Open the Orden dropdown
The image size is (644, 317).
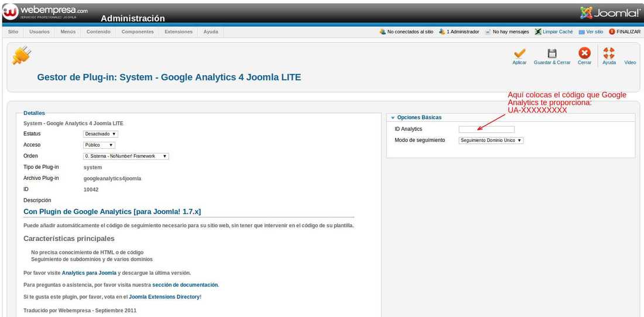[x=126, y=156]
